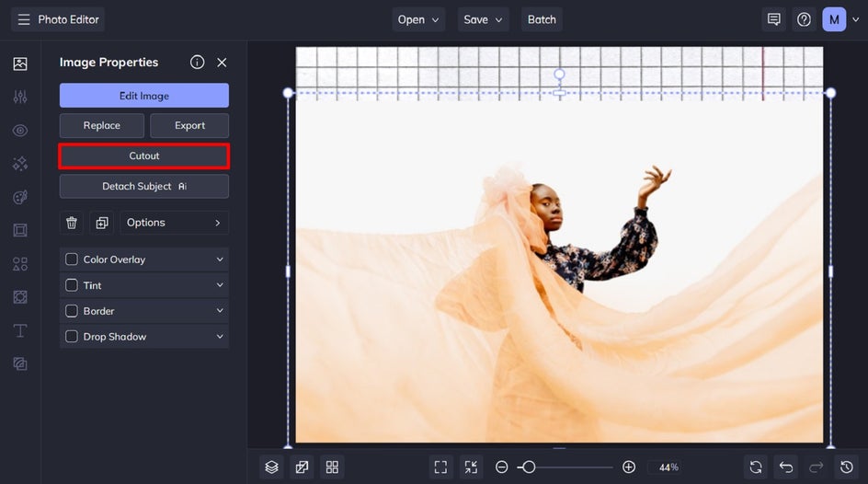Click the zoom slider handle

click(x=529, y=467)
